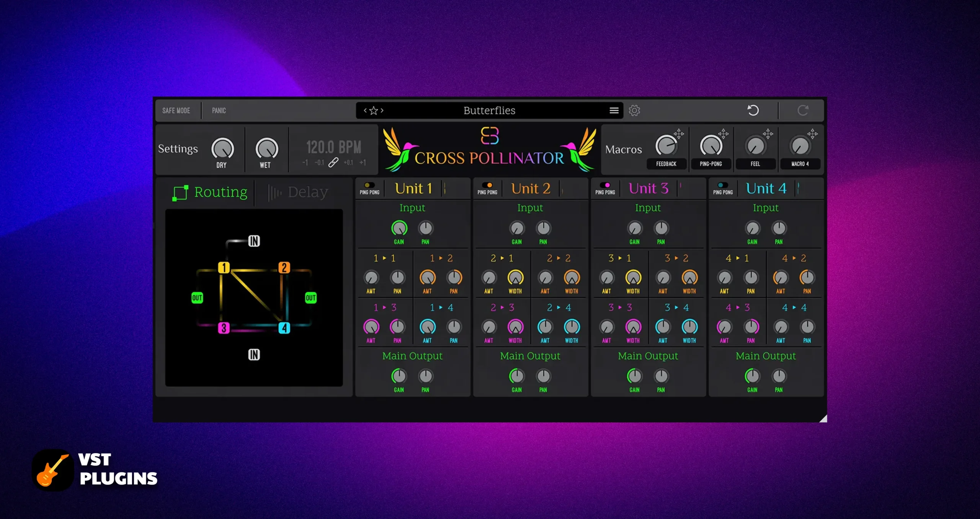
Task: Click the Cross Pollinator logo emblem
Action: [490, 136]
